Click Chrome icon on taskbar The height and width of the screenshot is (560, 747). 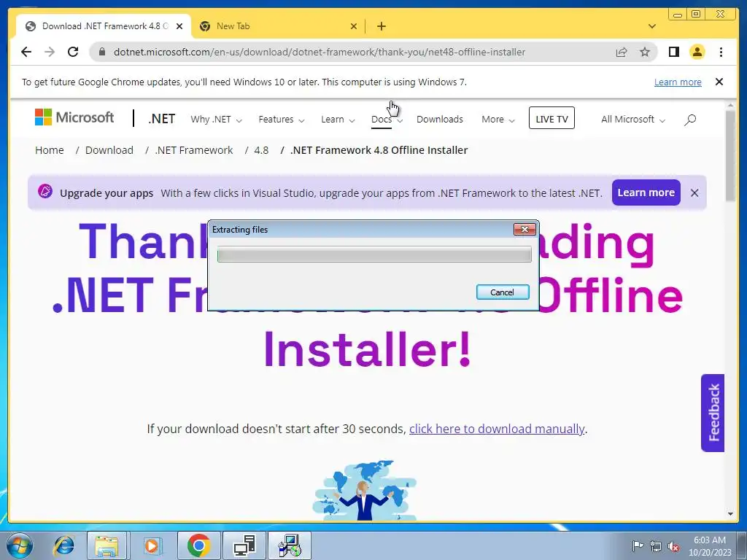point(198,545)
